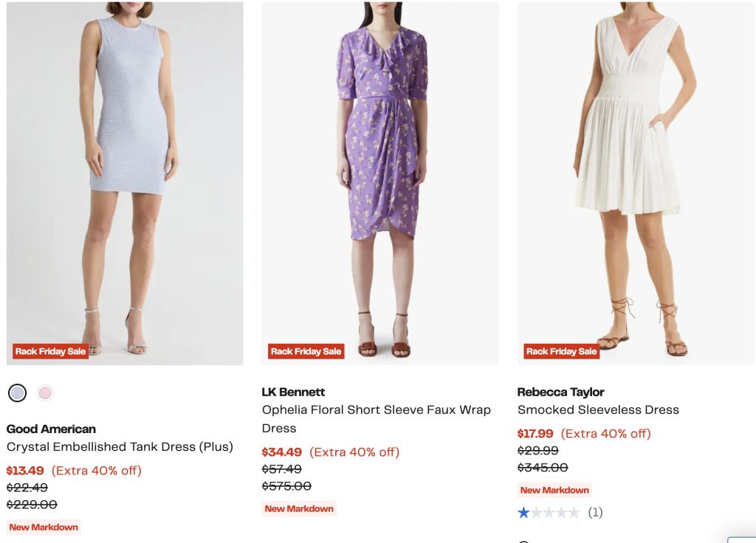Click Rack Friday Sale badge on white dress
The image size is (756, 543).
pyautogui.click(x=561, y=351)
